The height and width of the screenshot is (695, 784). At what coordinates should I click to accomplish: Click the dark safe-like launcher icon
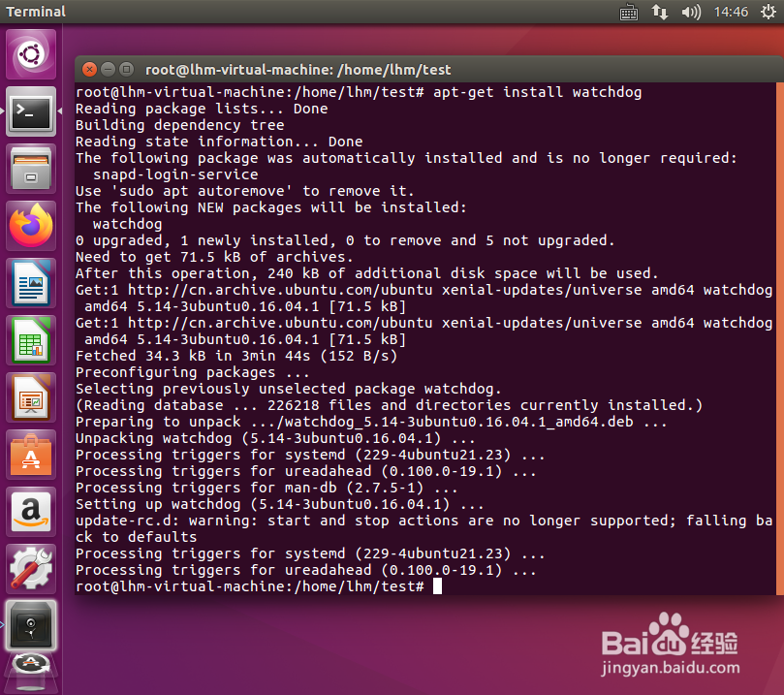[31, 626]
